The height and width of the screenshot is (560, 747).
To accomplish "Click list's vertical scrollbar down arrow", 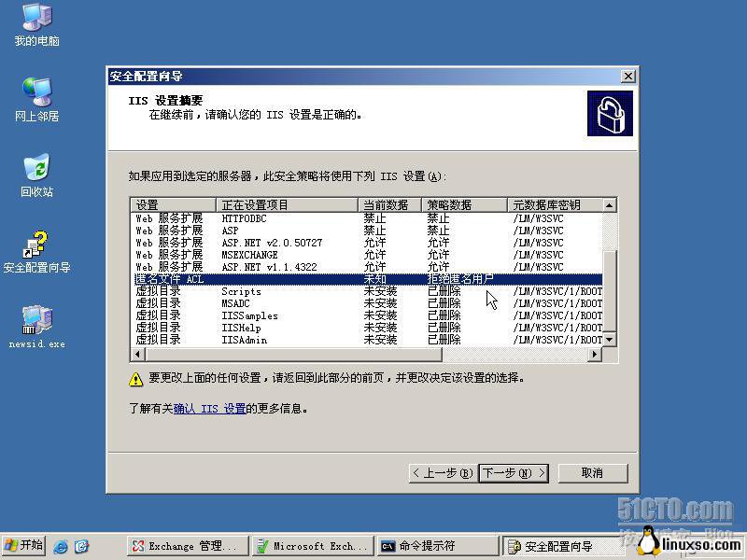I will 610,341.
